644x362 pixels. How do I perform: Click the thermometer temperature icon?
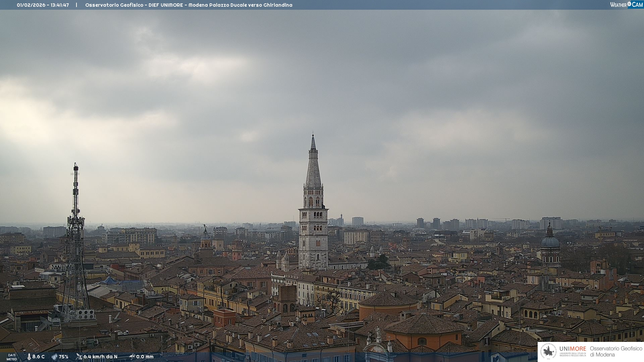pos(29,357)
